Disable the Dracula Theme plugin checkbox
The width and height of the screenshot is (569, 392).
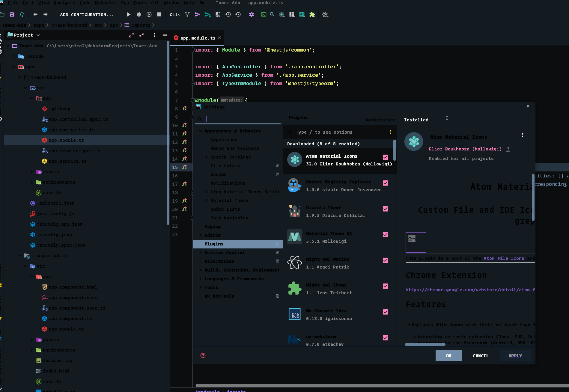(x=386, y=209)
